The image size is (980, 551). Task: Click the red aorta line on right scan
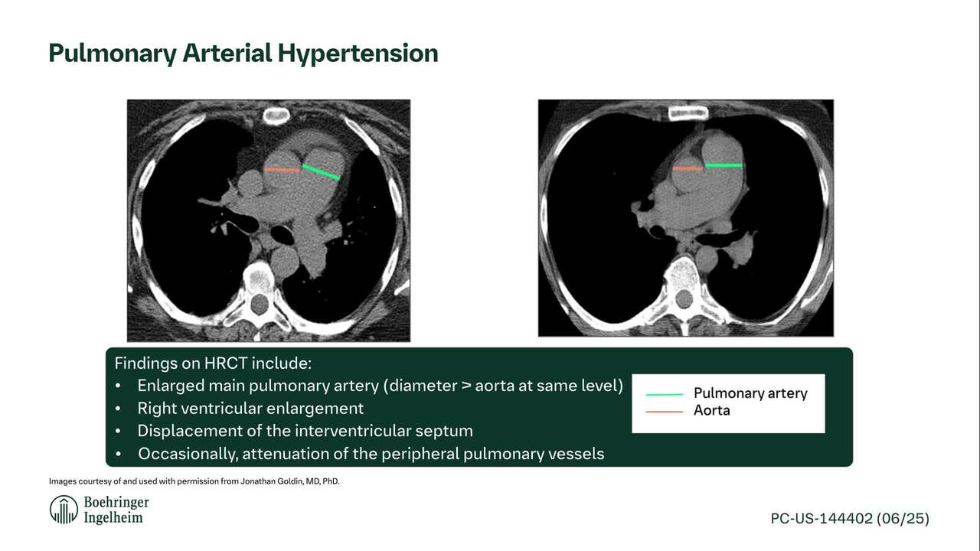point(688,168)
